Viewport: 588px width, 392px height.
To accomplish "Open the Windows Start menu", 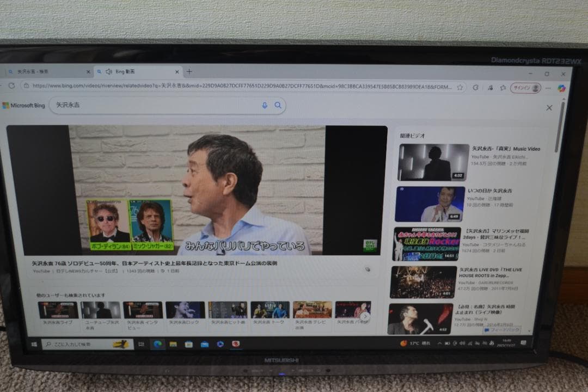I will point(34,344).
